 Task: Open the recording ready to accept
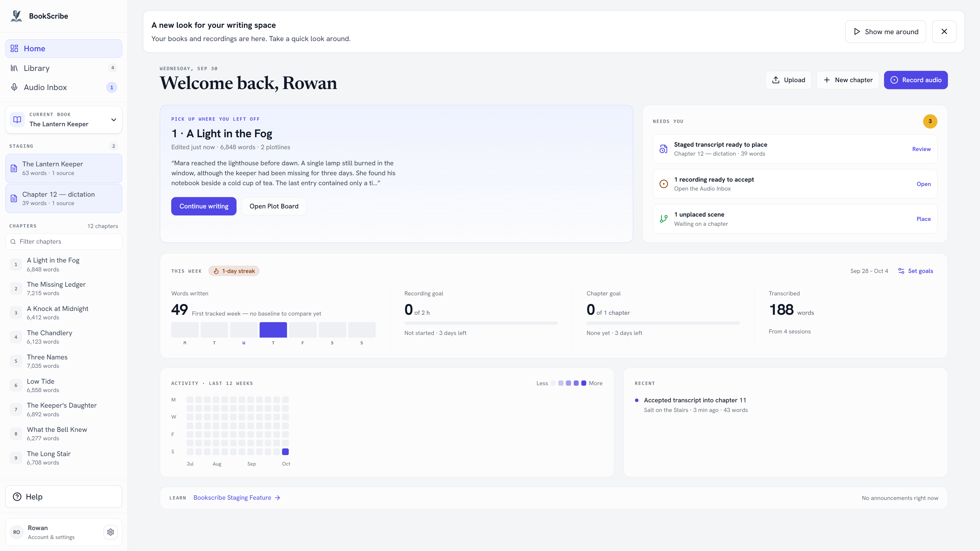point(924,184)
